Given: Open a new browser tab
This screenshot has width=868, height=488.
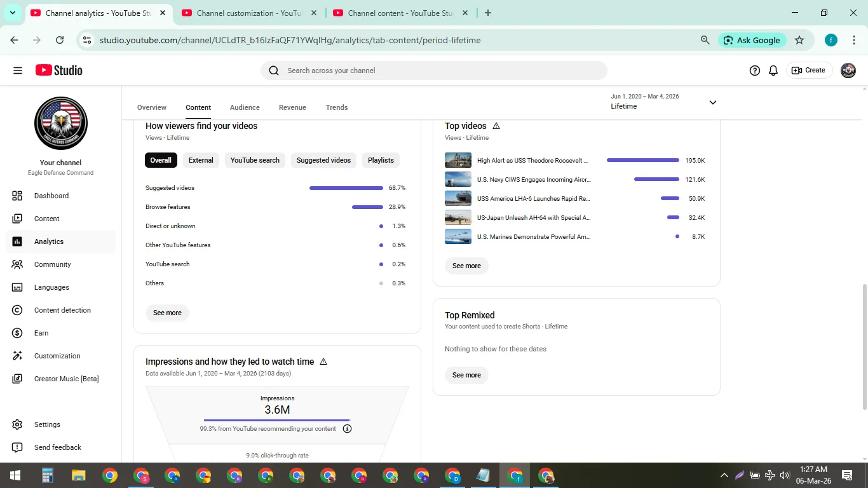Looking at the screenshot, I should pos(488,13).
